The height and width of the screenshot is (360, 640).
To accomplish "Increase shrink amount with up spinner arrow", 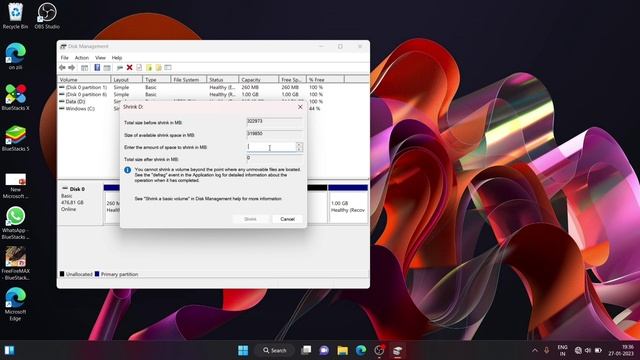I will [300, 144].
